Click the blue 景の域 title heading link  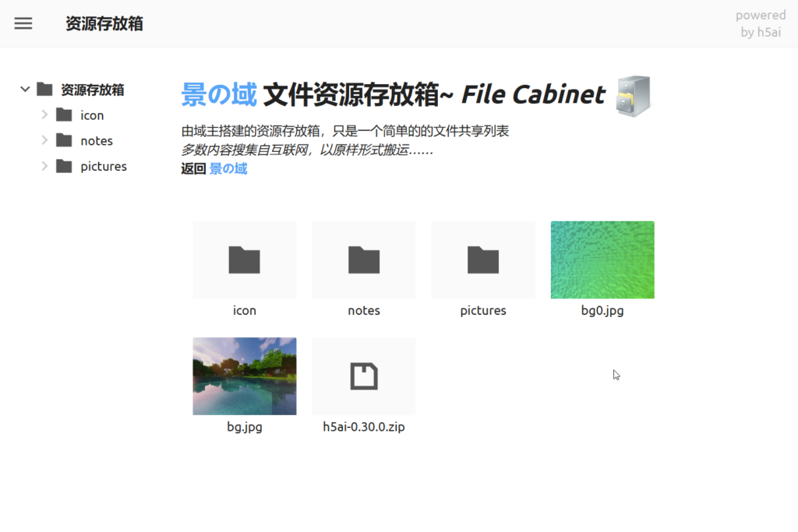219,95
